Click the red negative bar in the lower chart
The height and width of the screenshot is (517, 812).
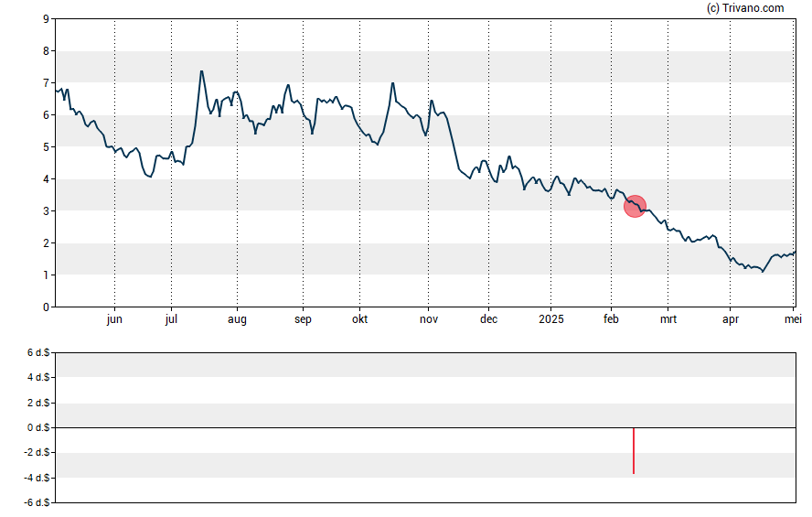point(634,451)
